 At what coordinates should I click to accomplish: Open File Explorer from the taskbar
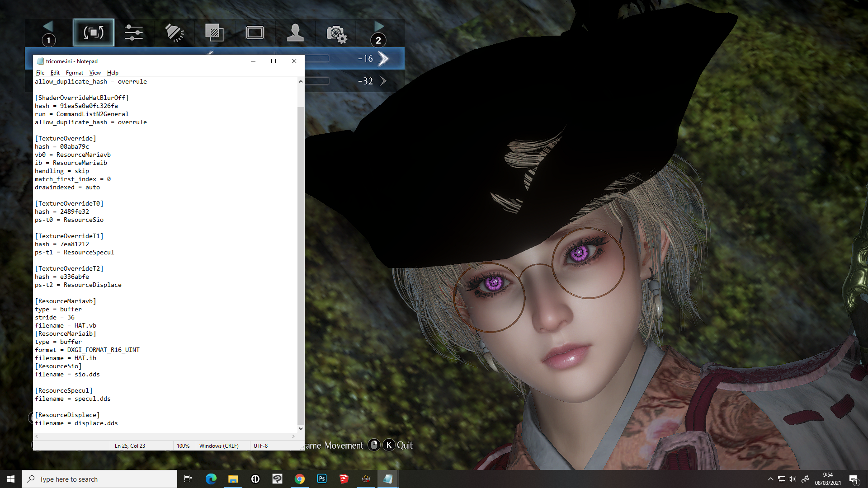point(233,479)
